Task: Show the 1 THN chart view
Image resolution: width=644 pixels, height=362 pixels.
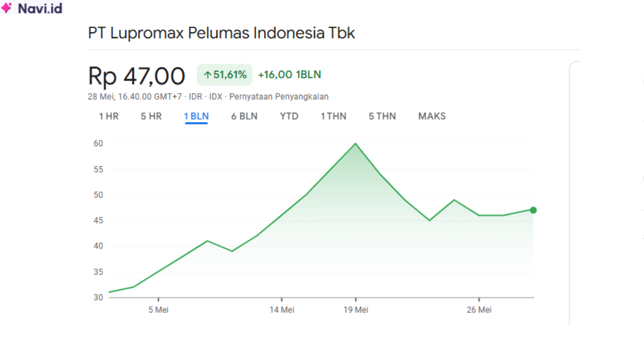Action: (x=333, y=116)
